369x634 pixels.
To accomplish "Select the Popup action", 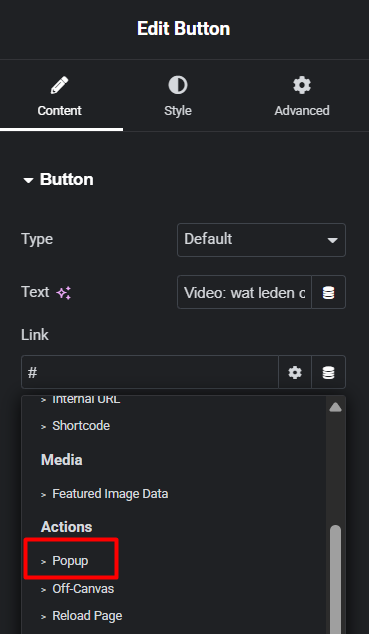I will (70, 561).
